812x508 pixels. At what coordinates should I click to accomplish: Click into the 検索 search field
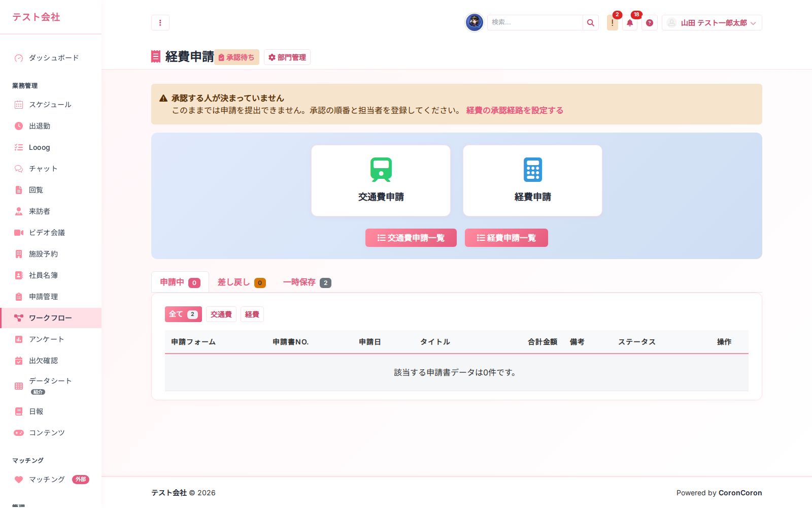[535, 22]
